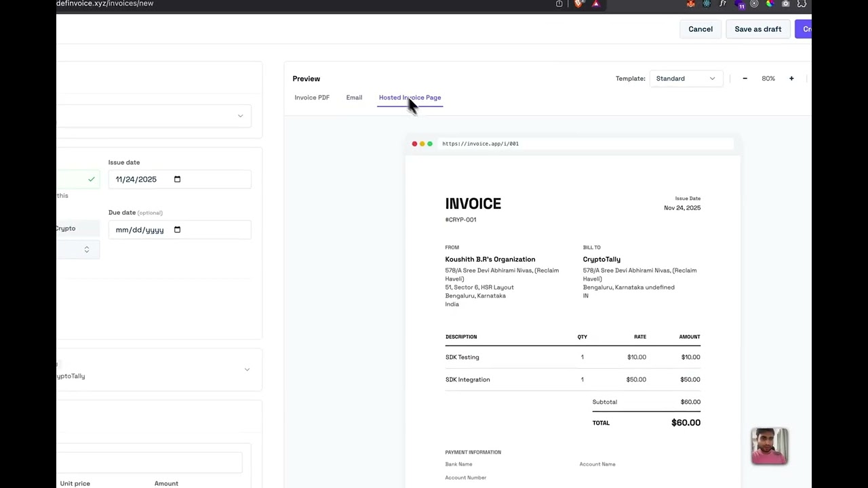Click the Cancel button
The height and width of the screenshot is (488, 868).
[701, 29]
